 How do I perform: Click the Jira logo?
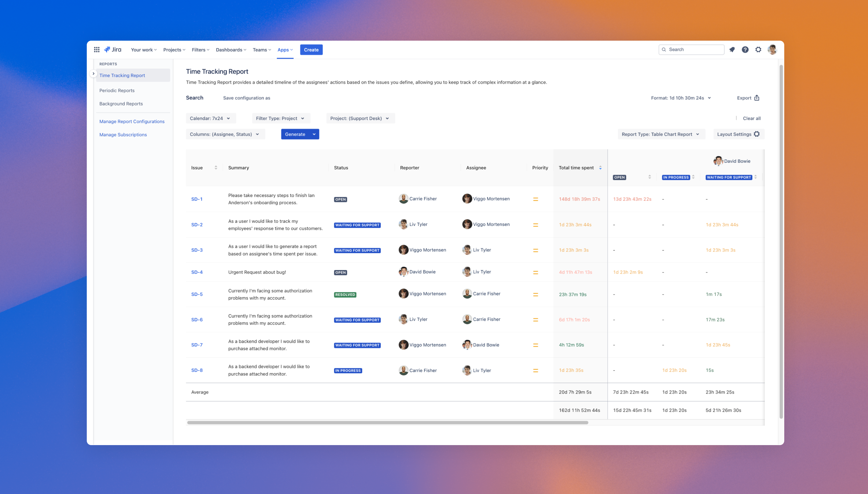[x=113, y=49]
